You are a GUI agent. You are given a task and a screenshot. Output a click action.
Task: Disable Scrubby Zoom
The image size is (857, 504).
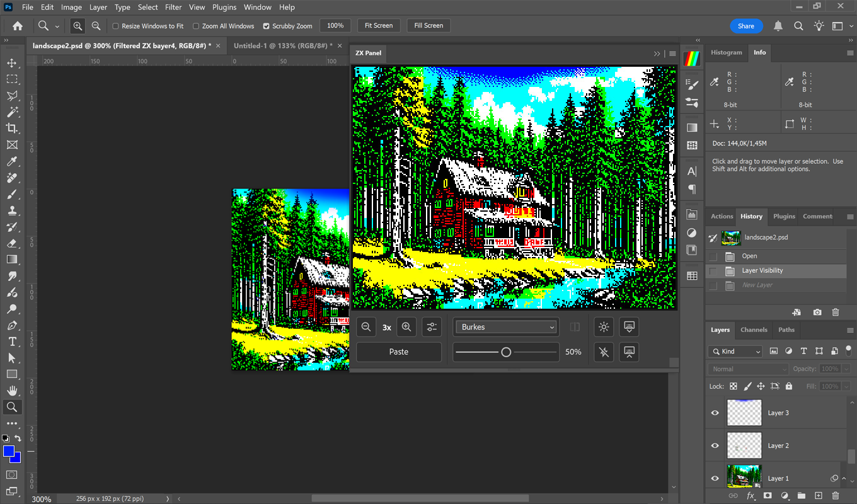267,26
